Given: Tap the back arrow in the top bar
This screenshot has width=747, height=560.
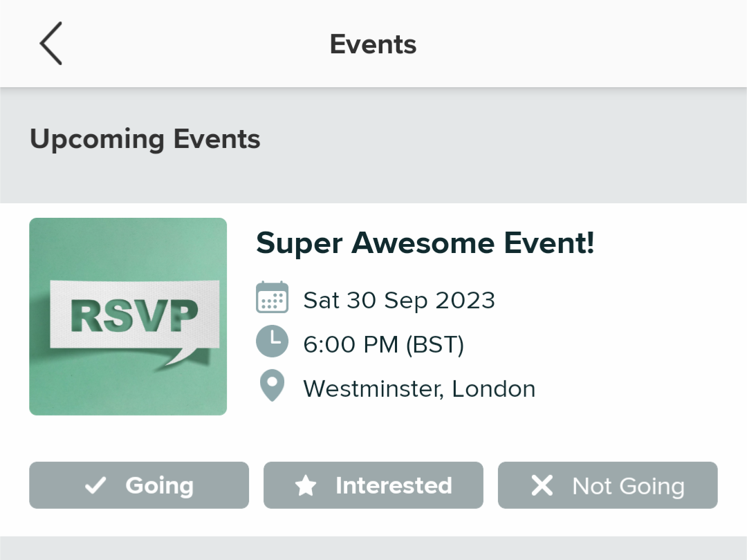Looking at the screenshot, I should click(50, 43).
